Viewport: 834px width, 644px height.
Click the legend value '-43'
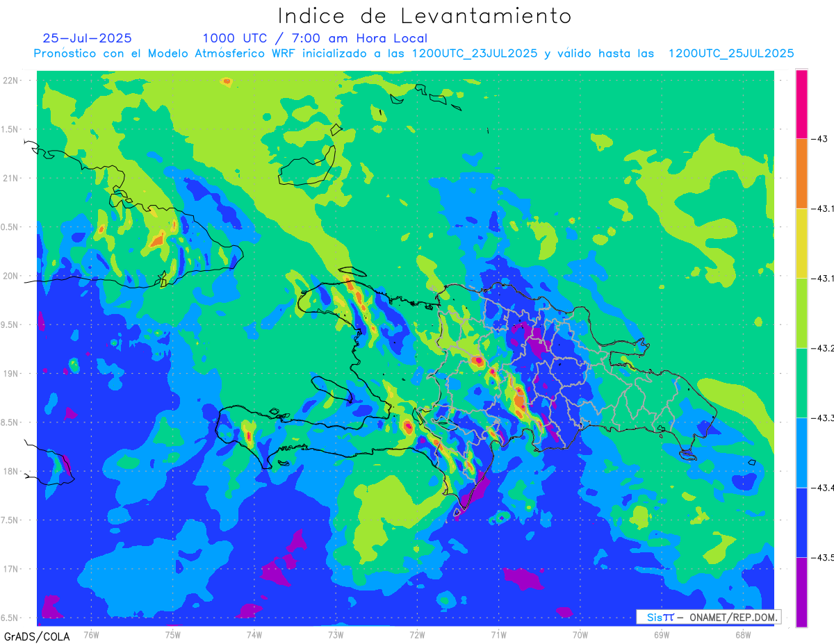[819, 139]
